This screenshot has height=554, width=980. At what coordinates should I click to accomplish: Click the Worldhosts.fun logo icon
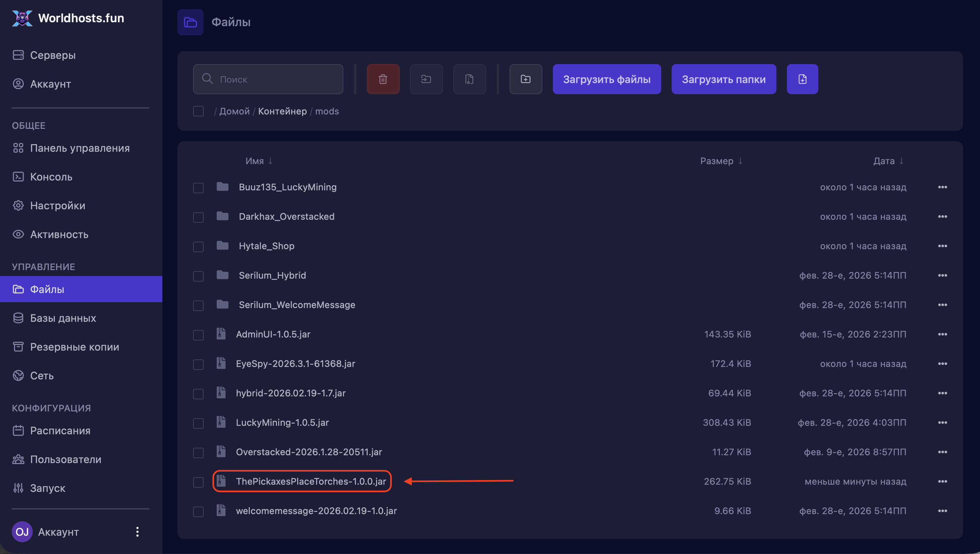(x=22, y=18)
